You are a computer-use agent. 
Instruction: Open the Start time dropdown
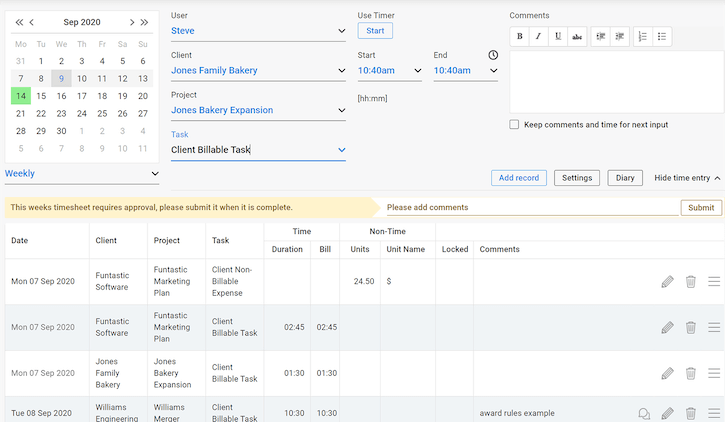click(x=390, y=71)
